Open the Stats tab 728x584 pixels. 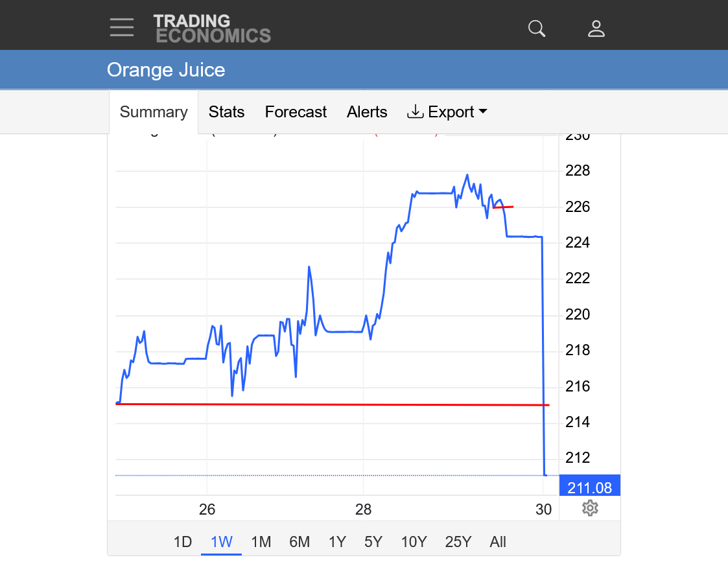[226, 112]
